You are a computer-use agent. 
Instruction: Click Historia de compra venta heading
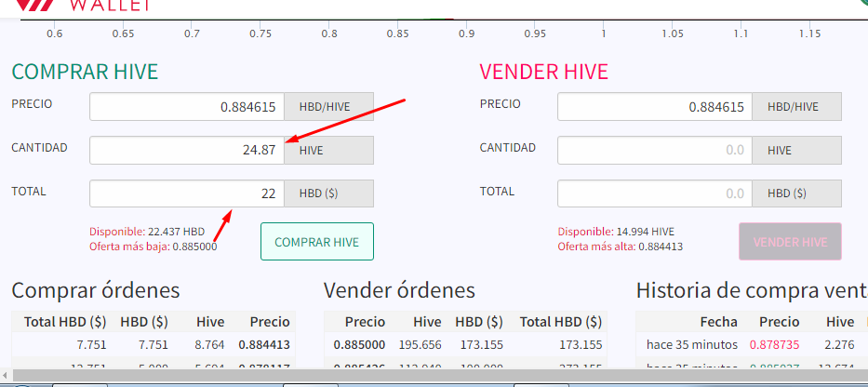point(752,290)
